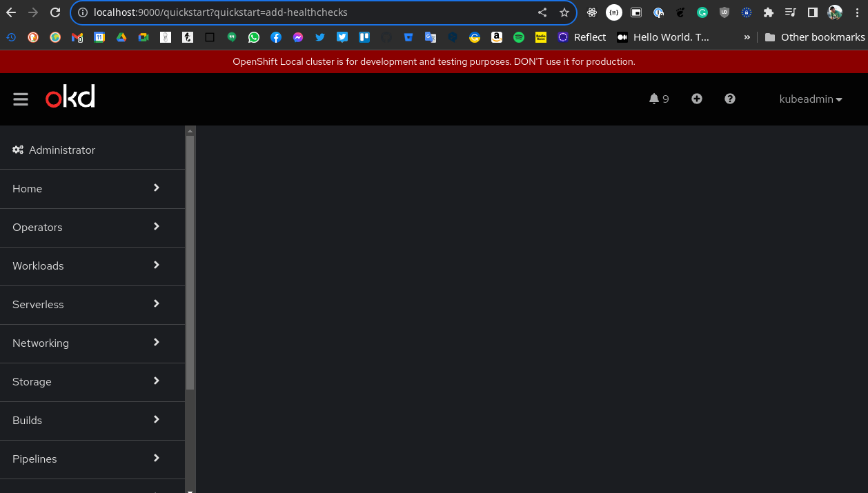The height and width of the screenshot is (493, 868).
Task: Open the Chrome profile avatar
Action: (x=835, y=12)
